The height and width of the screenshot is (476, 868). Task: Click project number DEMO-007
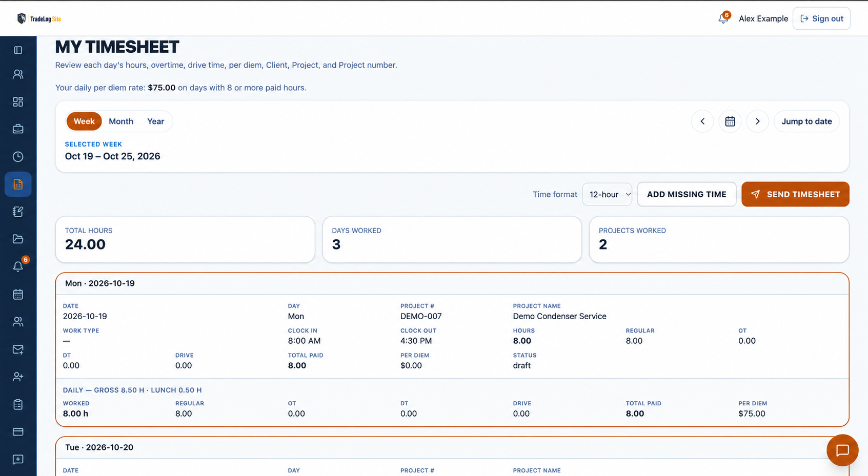click(x=421, y=316)
